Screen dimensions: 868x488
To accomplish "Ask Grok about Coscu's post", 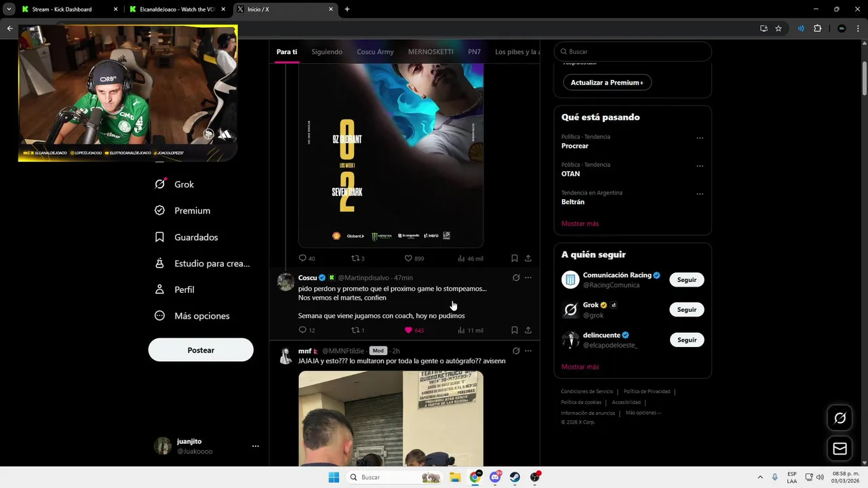I will click(516, 278).
